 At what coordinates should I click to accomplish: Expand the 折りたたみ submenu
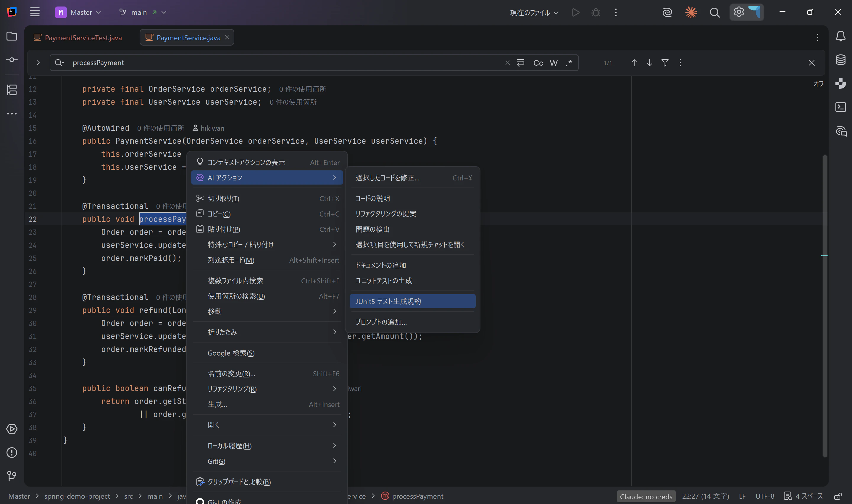[x=267, y=332]
